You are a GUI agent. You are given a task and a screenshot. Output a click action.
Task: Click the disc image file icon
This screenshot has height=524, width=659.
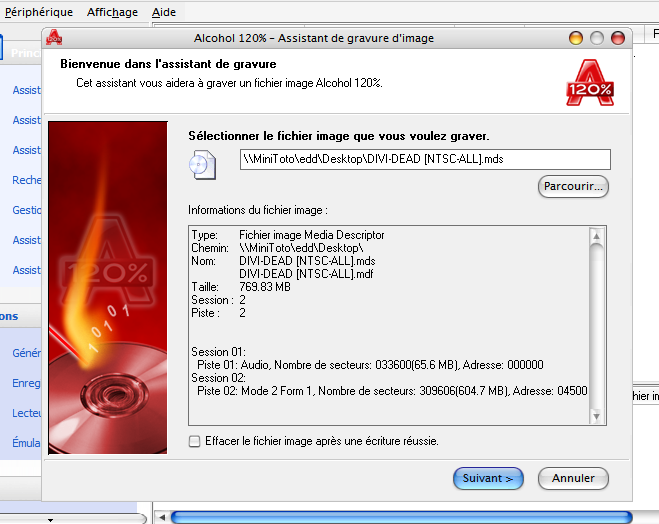click(x=203, y=162)
